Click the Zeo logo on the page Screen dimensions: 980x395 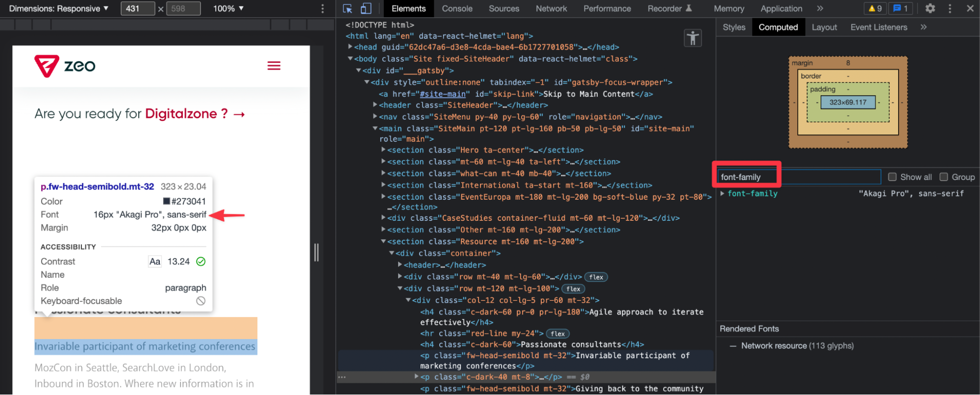point(65,66)
